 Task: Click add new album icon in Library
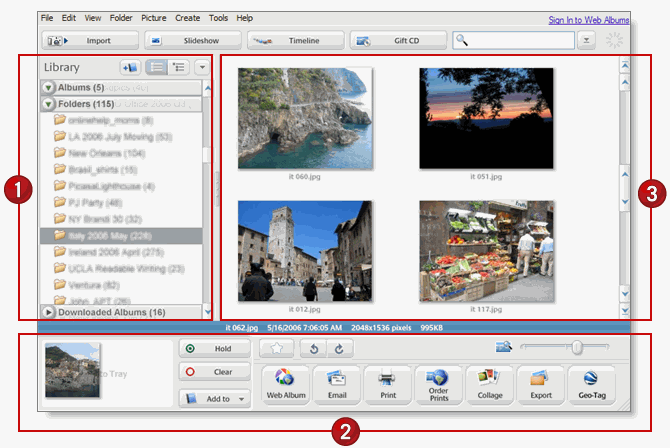click(130, 67)
